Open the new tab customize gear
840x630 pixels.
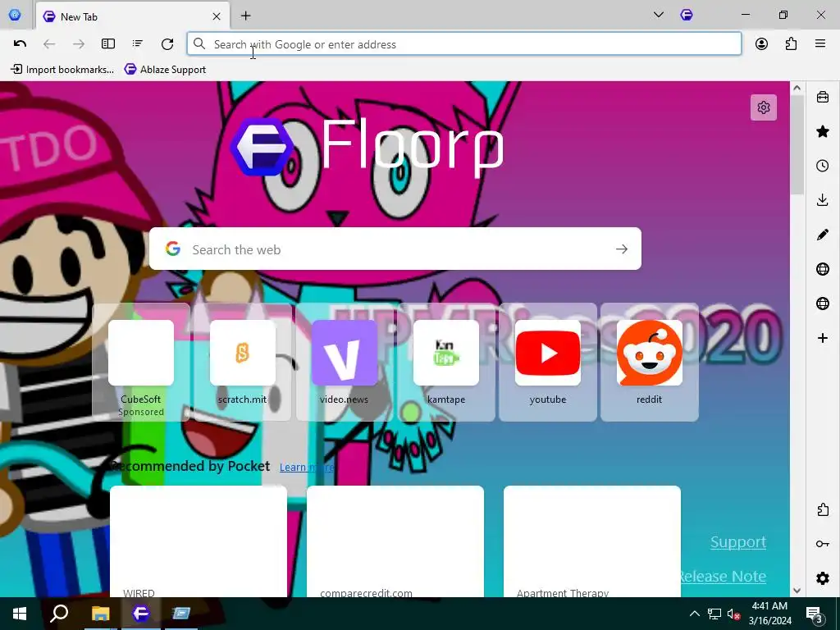click(764, 107)
